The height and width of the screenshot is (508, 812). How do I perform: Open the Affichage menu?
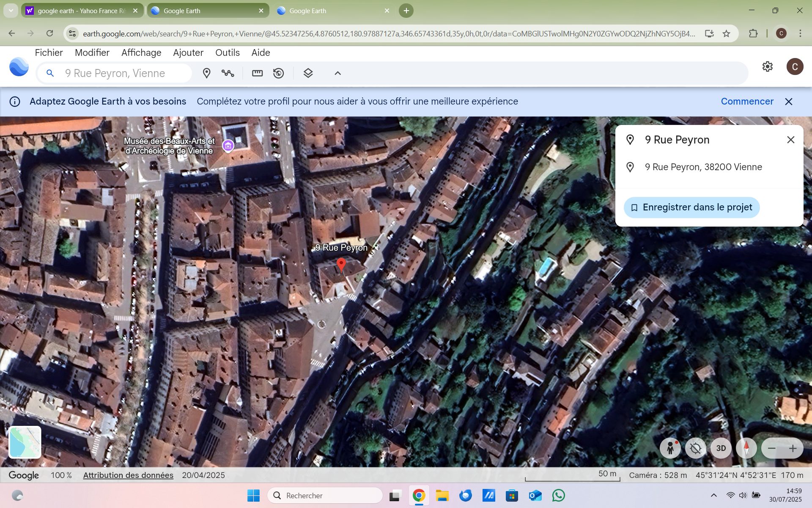(x=141, y=52)
